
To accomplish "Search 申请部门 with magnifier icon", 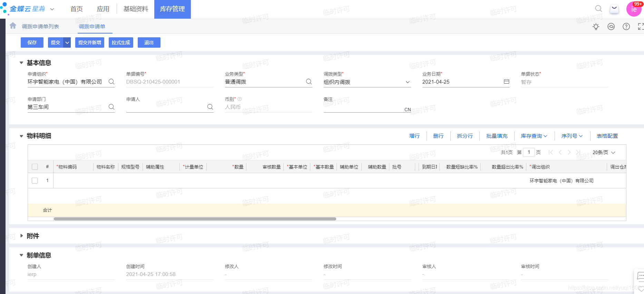I will [111, 107].
